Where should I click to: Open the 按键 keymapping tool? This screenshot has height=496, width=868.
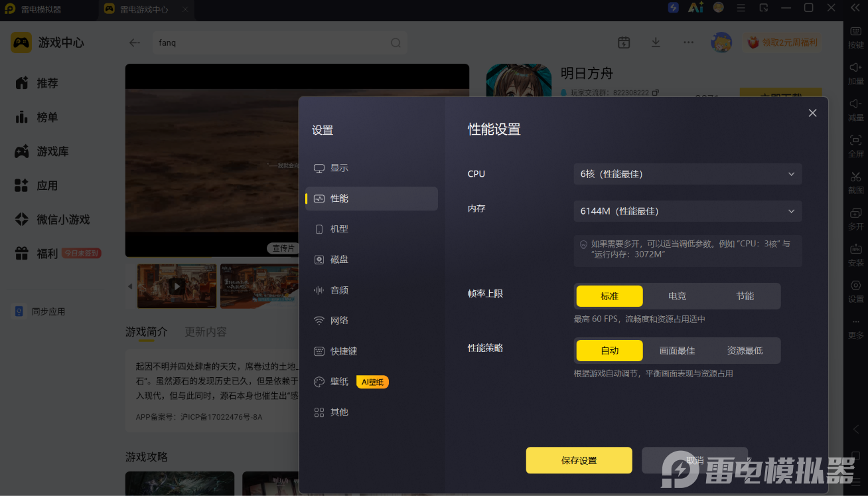point(856,38)
